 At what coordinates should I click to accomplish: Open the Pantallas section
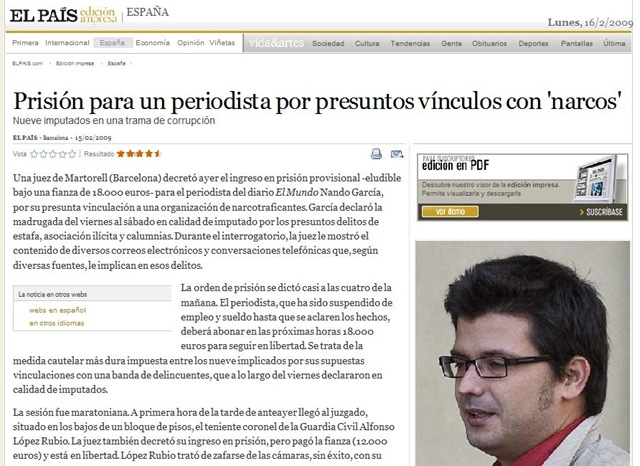577,43
